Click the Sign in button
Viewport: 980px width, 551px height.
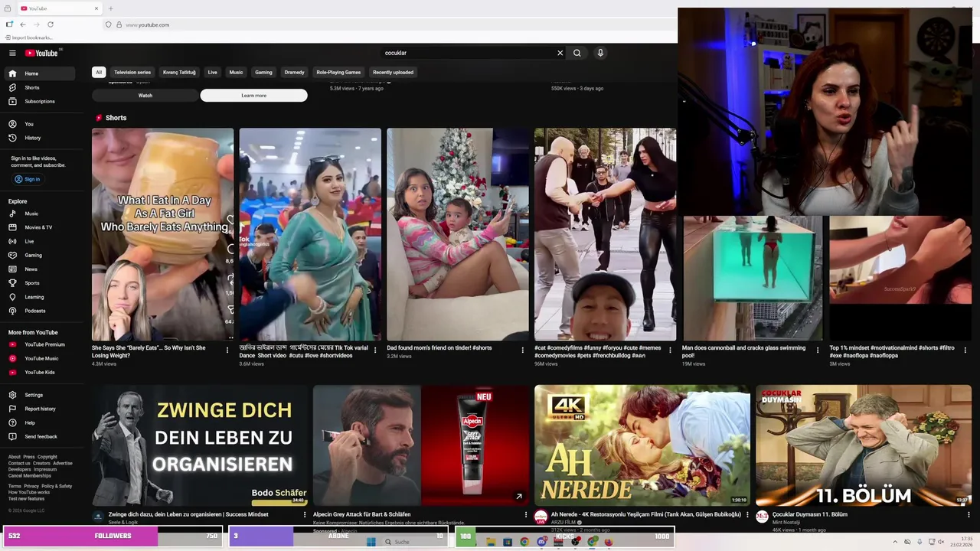[x=28, y=179]
